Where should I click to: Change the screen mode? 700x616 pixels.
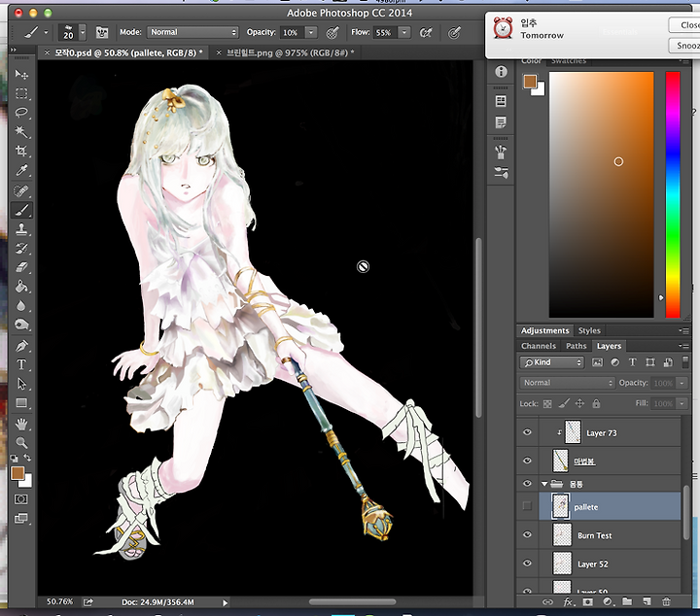coord(21,518)
